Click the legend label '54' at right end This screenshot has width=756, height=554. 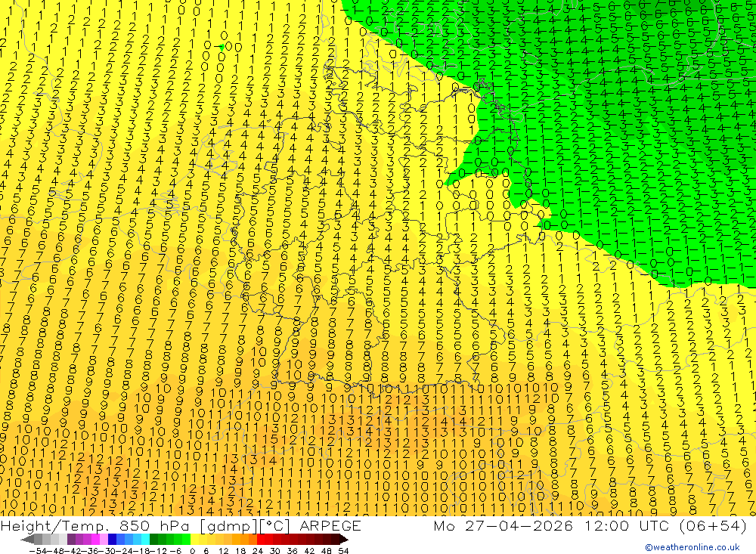(343, 551)
